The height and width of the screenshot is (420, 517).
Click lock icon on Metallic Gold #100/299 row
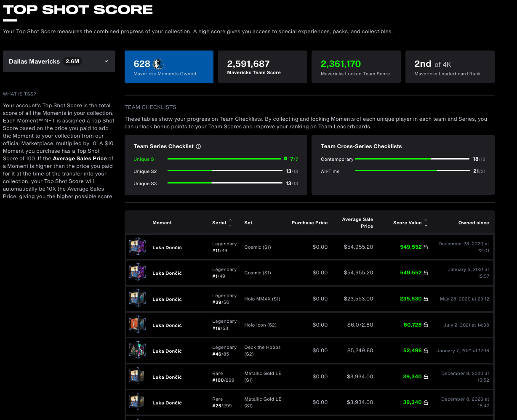(426, 377)
